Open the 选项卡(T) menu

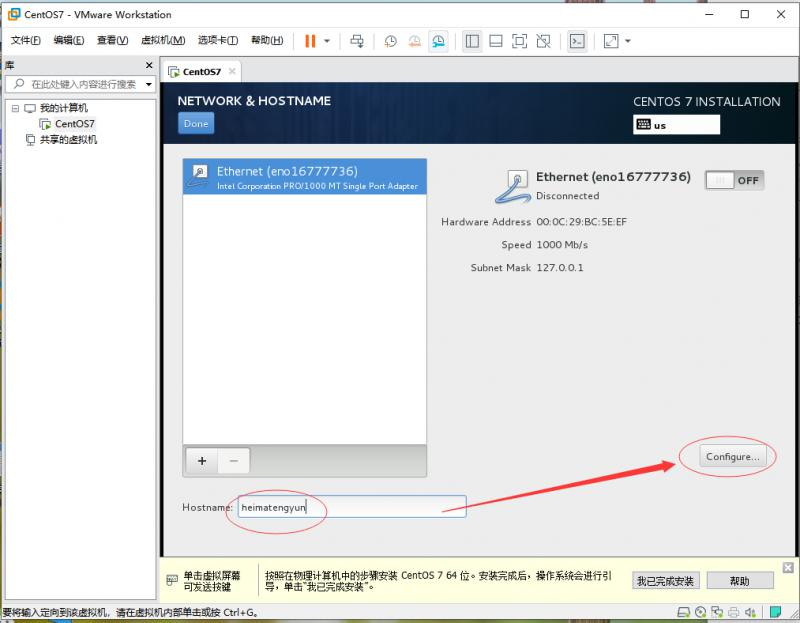coord(218,40)
